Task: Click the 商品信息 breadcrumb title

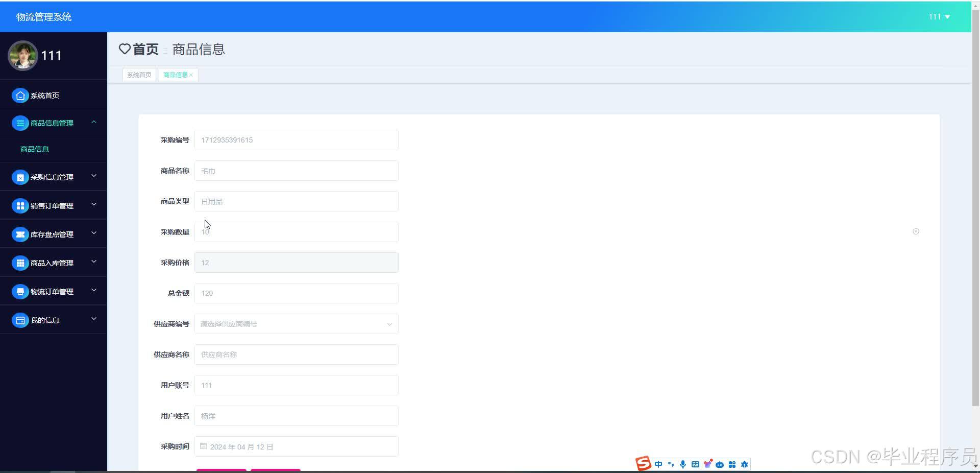Action: [199, 49]
